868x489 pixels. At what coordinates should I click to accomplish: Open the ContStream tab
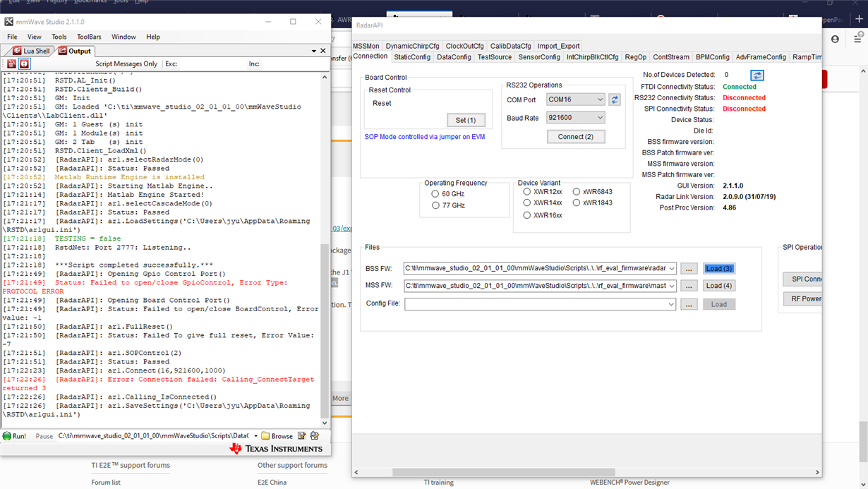click(671, 57)
